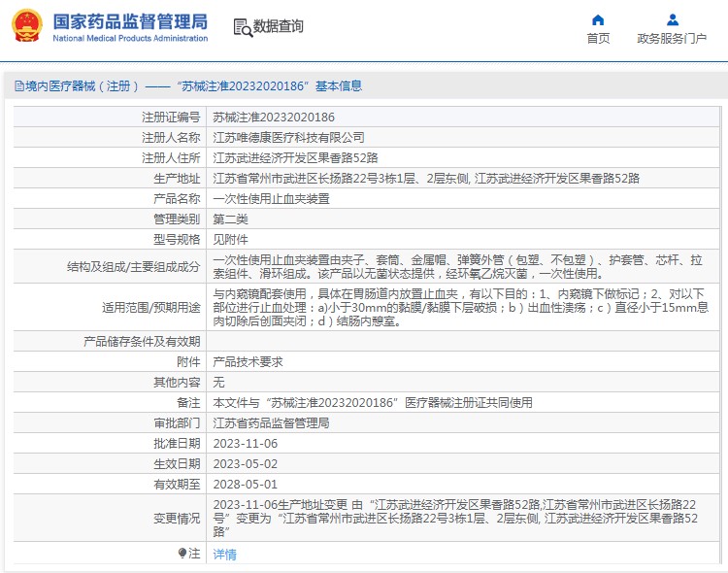Click 江苏武进经济开发区果香路52路 address in 注册人住所 row
Viewport: 728px width, 573px height.
coord(295,158)
